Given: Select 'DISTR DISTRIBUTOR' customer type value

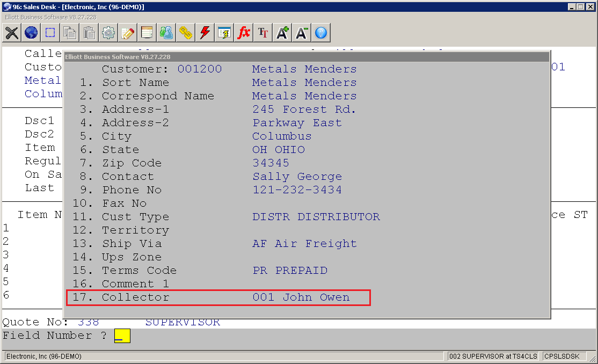Looking at the screenshot, I should click(316, 217).
